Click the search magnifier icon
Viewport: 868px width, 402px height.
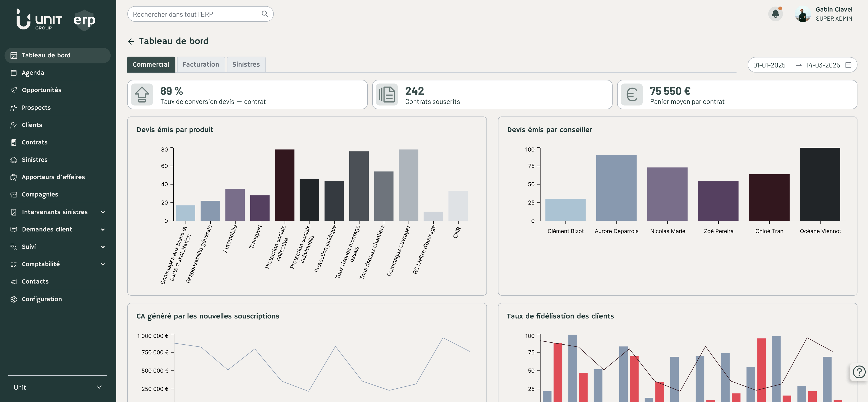tap(265, 14)
